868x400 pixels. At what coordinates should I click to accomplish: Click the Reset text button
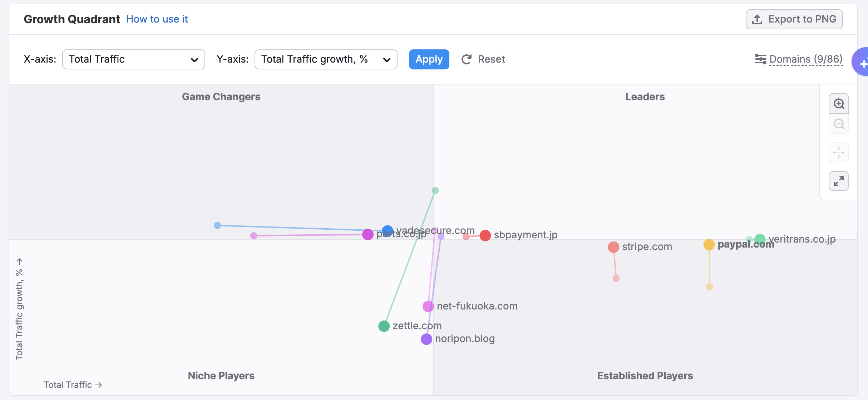coord(491,59)
